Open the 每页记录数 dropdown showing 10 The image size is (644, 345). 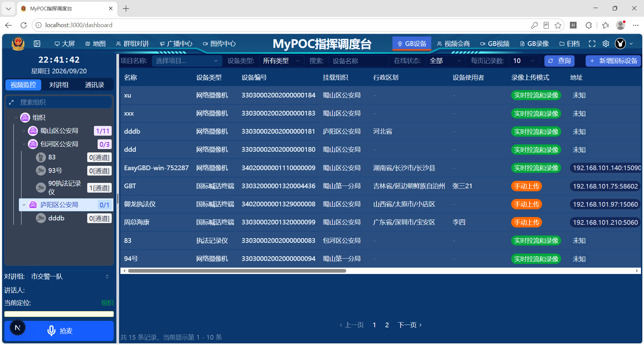tap(524, 61)
